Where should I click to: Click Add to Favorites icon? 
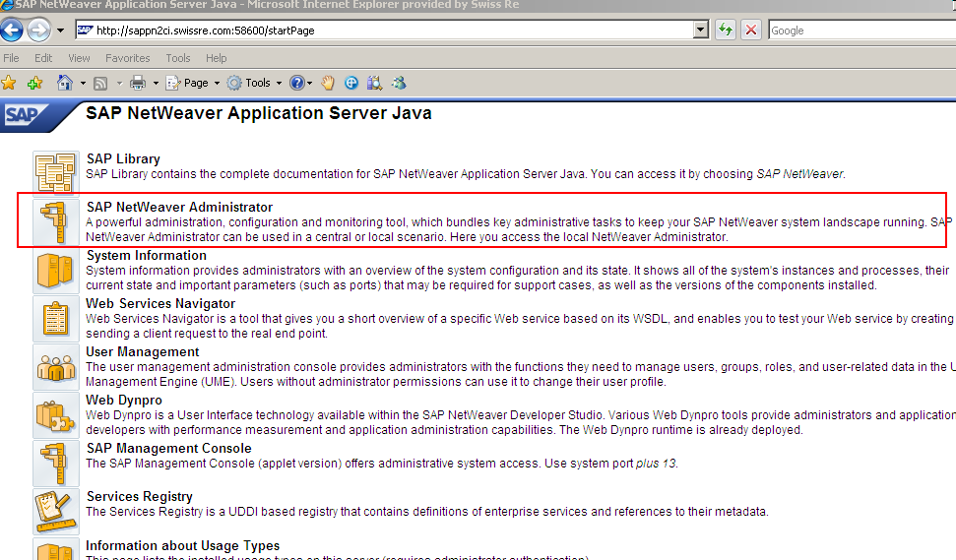tap(34, 83)
